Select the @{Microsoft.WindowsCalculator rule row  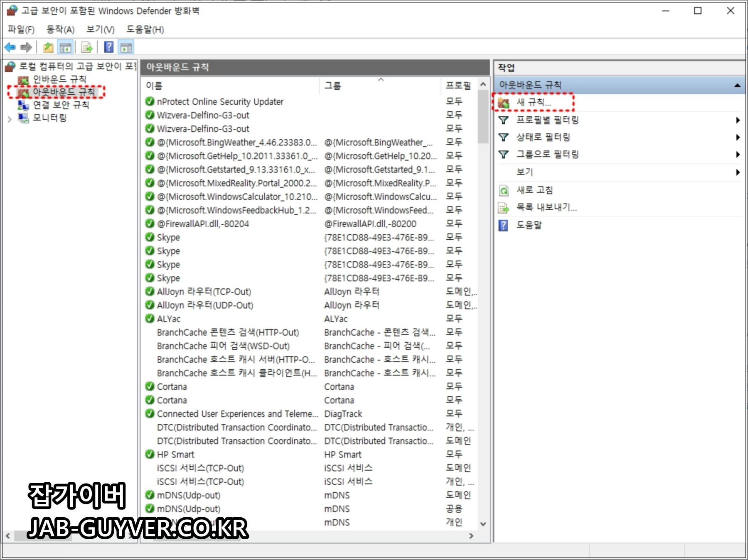click(x=310, y=196)
